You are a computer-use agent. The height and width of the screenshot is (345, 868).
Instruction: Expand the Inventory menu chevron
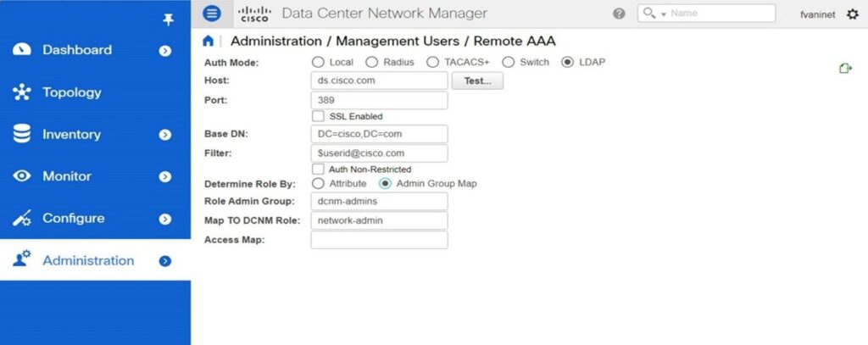(x=165, y=135)
